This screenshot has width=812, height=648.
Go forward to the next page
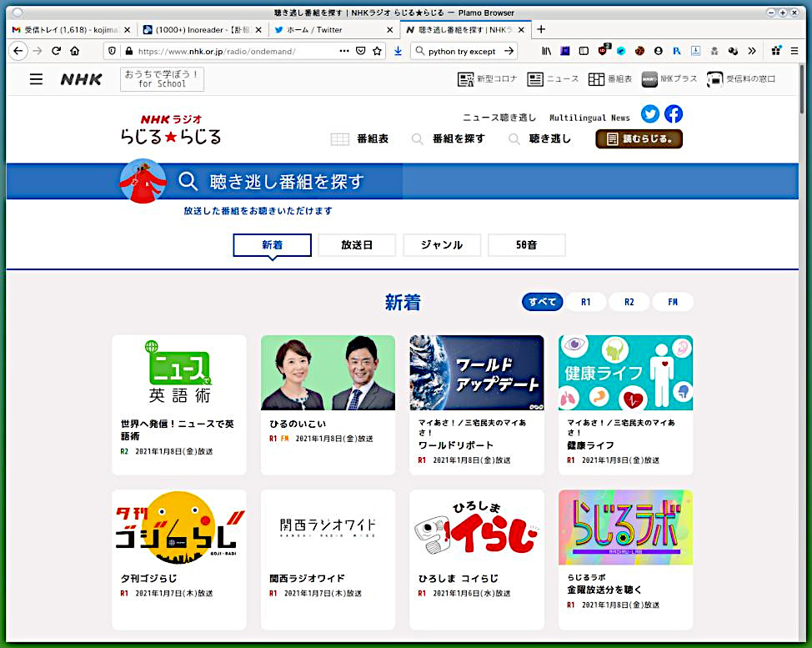(38, 51)
